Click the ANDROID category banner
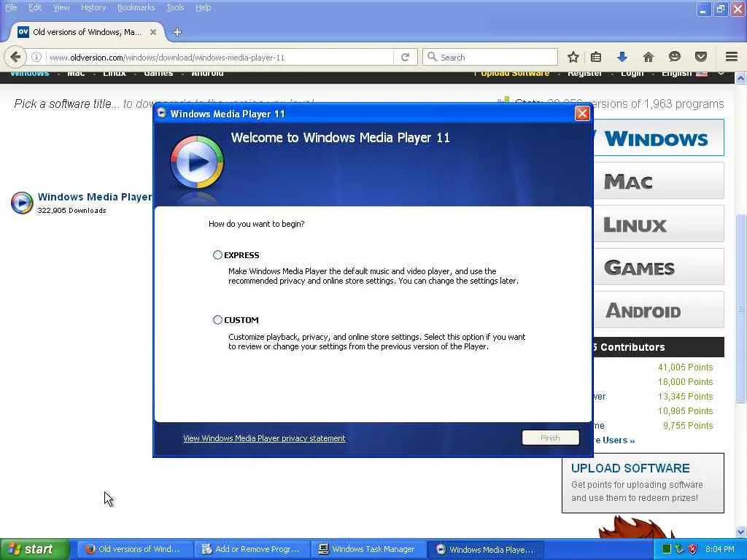This screenshot has width=747, height=560. click(x=659, y=310)
